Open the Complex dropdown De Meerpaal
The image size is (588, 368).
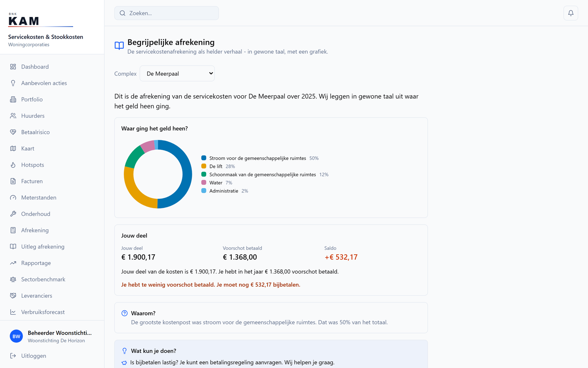177,74
